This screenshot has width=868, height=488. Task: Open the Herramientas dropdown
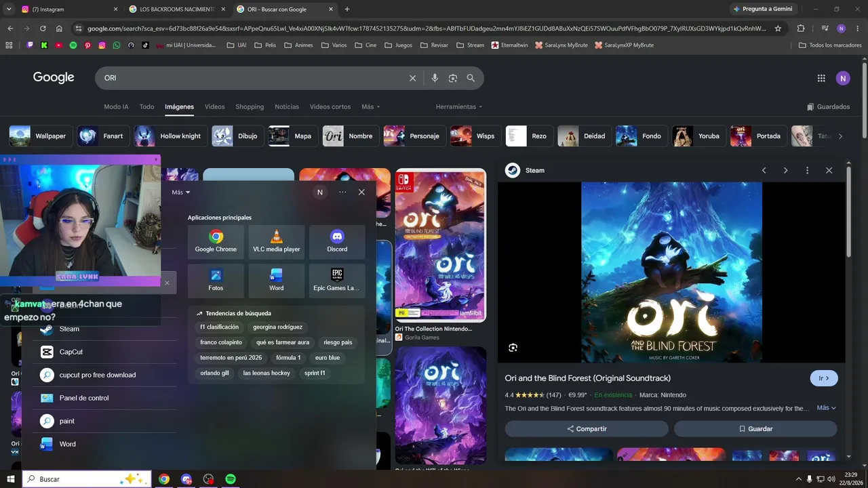coord(459,106)
